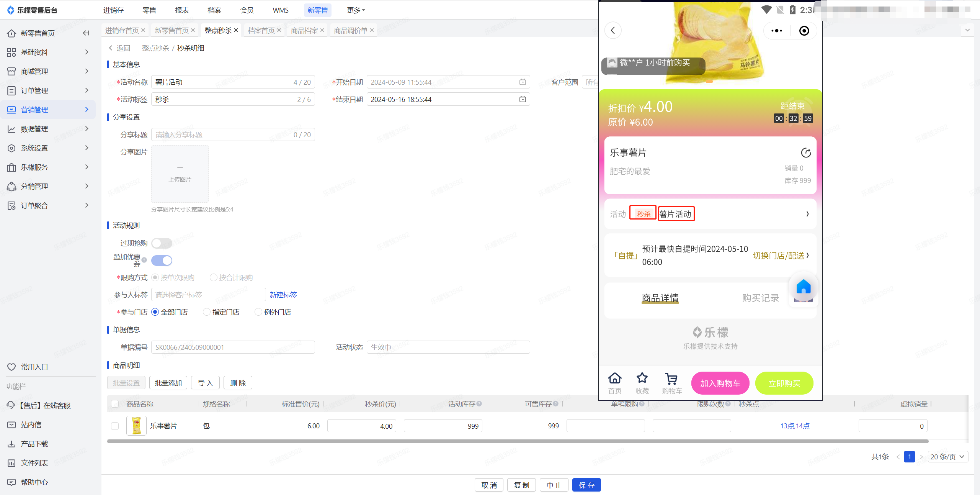Expand 营销管理 sidebar chevron

(x=87, y=110)
